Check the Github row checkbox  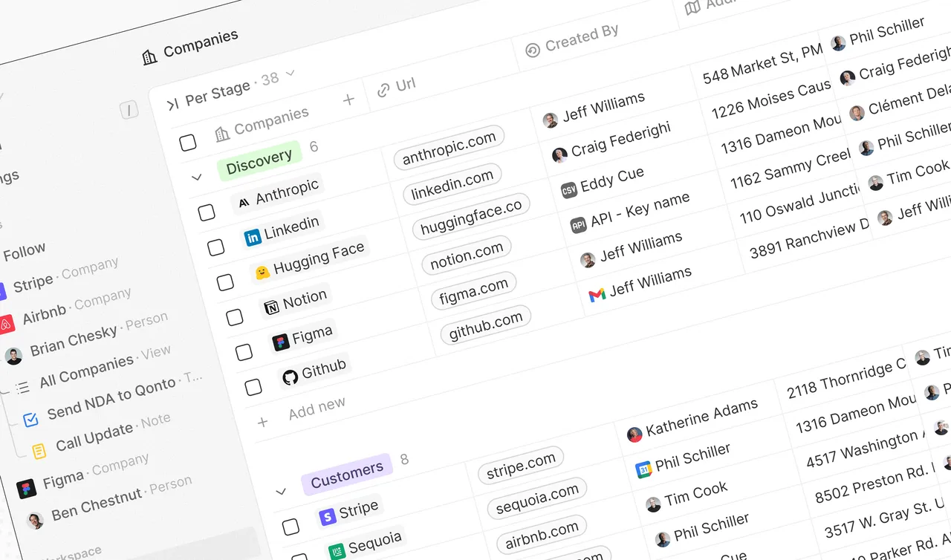(x=253, y=387)
